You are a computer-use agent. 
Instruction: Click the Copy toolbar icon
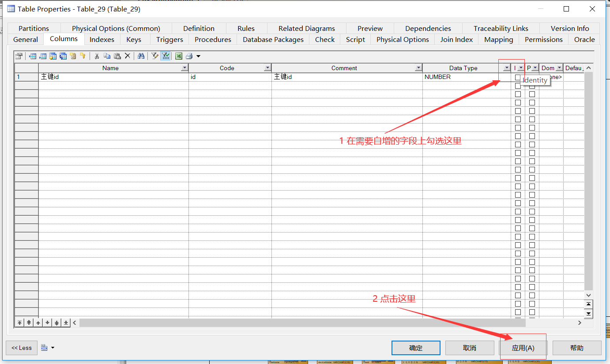point(107,56)
